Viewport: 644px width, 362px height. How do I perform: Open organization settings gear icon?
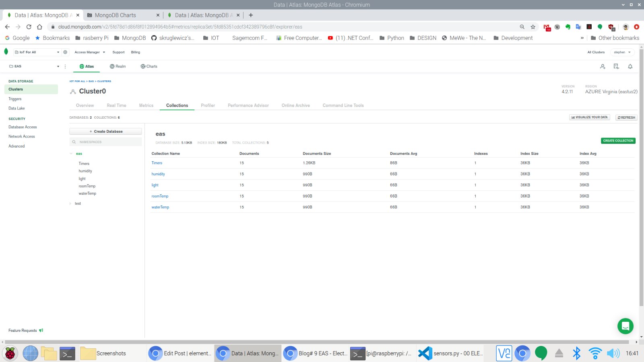coord(65,52)
